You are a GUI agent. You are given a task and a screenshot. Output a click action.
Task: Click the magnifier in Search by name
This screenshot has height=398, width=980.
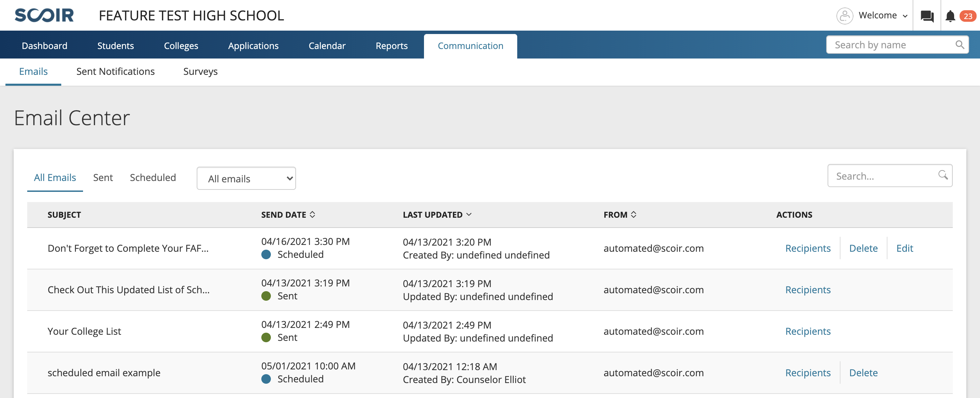(x=960, y=45)
